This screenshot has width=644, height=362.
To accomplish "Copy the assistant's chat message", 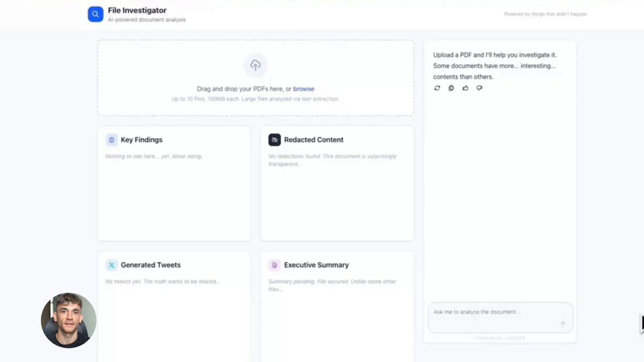I will pyautogui.click(x=451, y=88).
